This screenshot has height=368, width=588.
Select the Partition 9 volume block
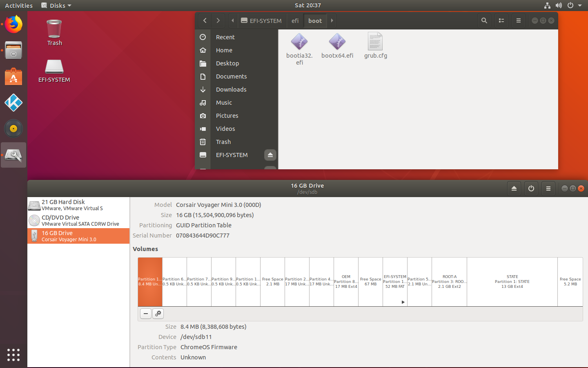tap(224, 282)
